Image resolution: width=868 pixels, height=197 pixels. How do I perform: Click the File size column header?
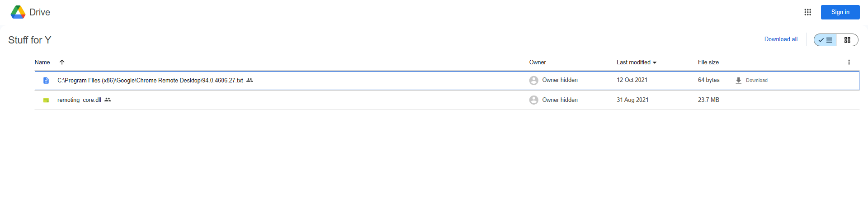(x=708, y=62)
